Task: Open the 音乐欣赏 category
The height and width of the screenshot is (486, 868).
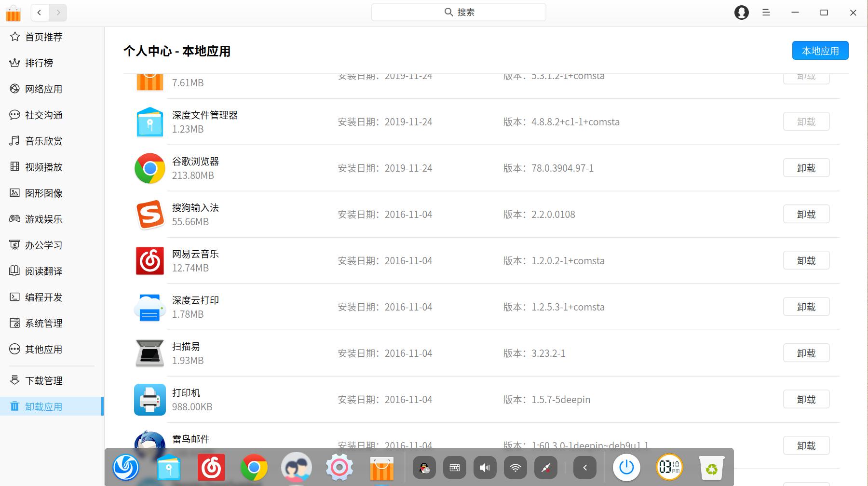Action: (43, 141)
